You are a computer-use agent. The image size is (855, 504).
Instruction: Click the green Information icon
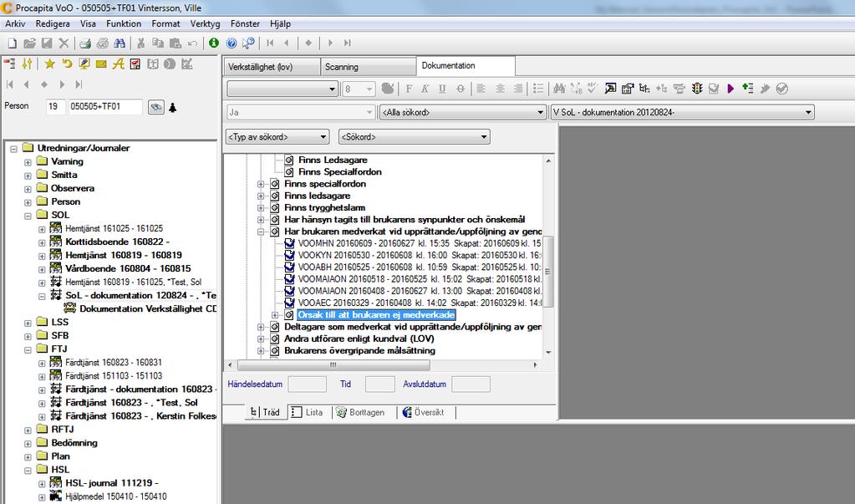[x=214, y=43]
